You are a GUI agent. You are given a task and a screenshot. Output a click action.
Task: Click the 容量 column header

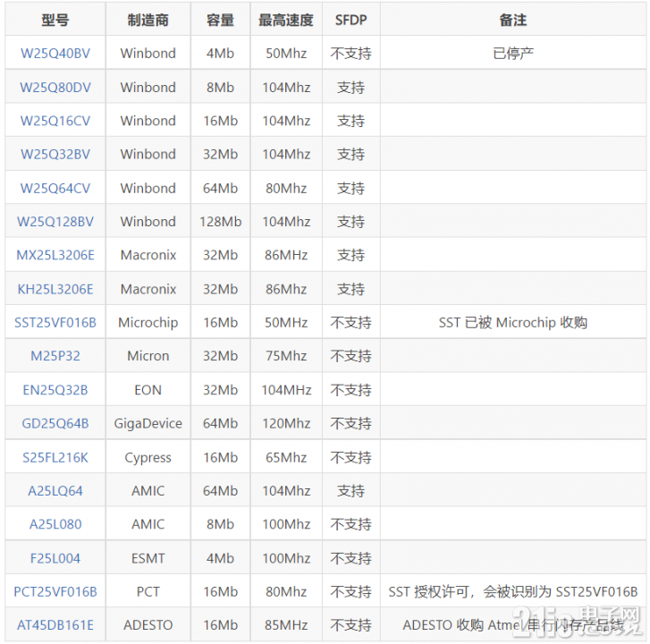point(220,20)
